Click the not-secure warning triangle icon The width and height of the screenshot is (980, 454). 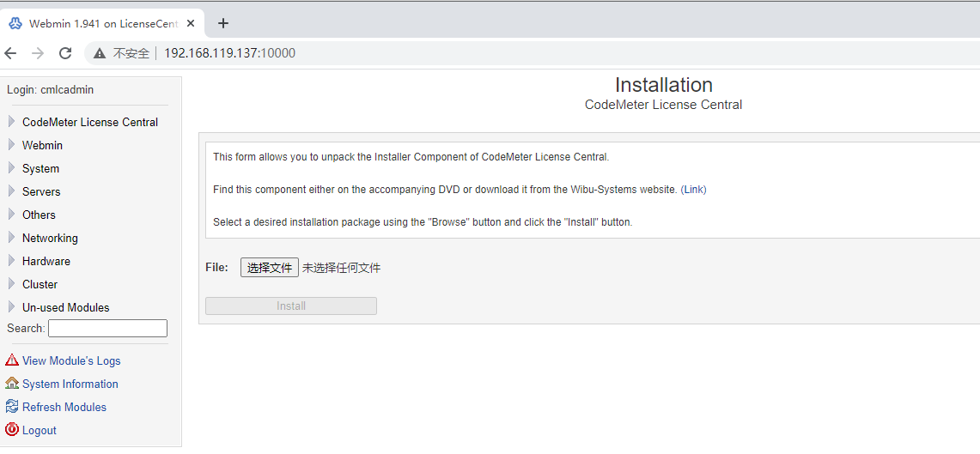[x=100, y=54]
